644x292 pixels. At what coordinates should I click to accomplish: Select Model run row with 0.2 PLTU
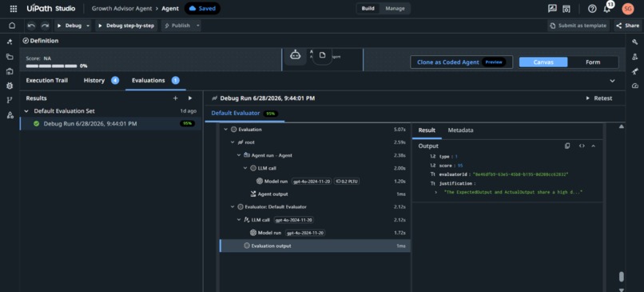point(315,182)
